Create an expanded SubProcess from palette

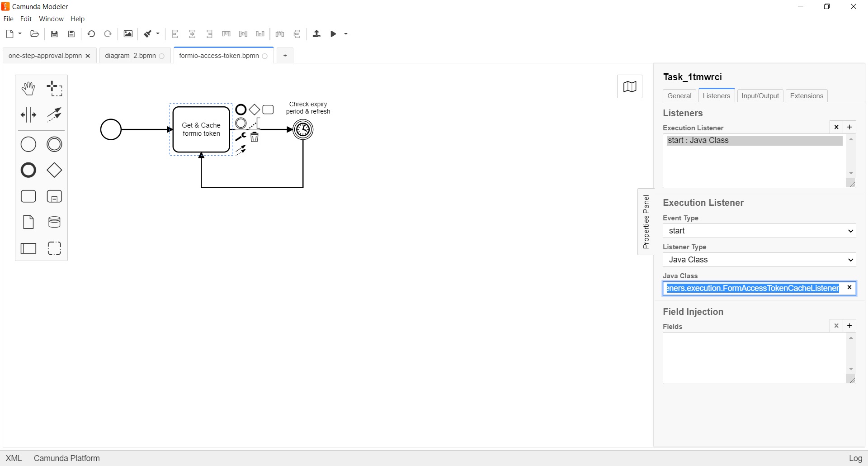[55, 196]
